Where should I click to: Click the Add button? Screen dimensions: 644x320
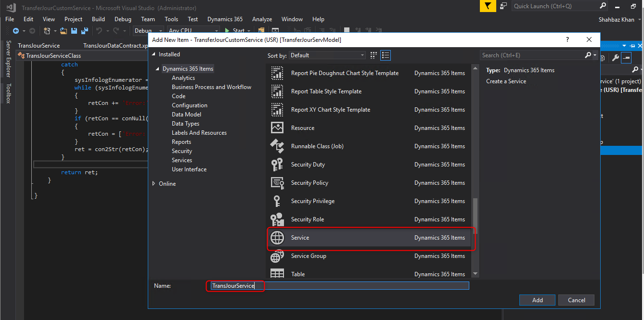[x=537, y=300]
